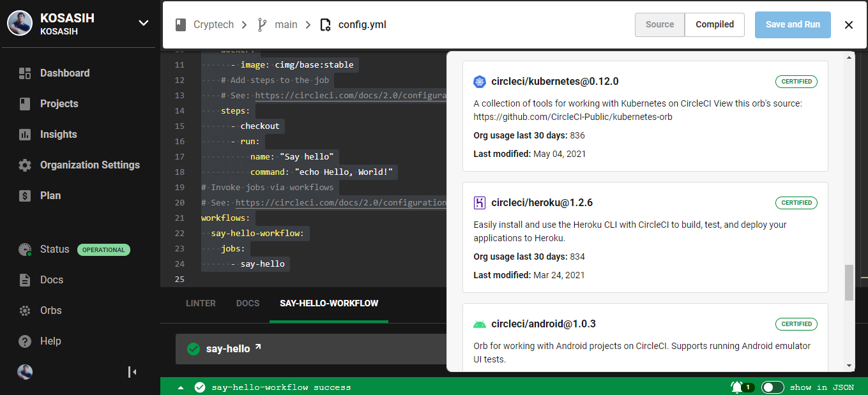Click main branch in breadcrumb

coord(286,25)
